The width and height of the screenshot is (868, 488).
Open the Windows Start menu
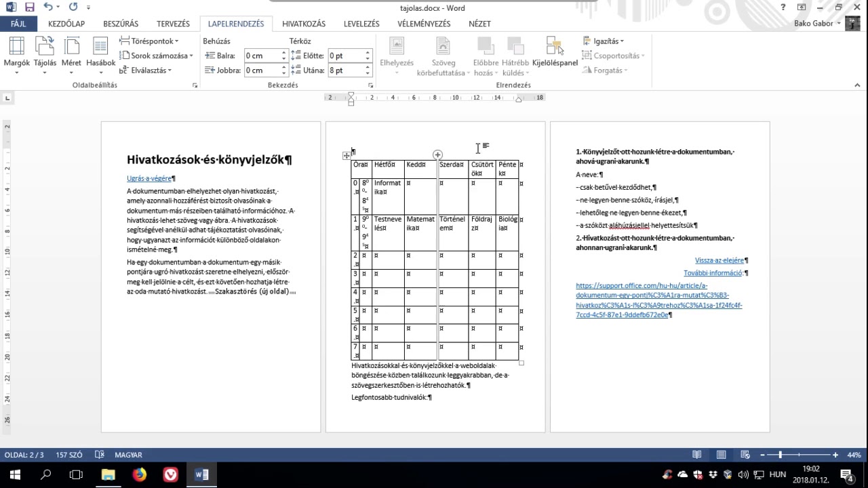pyautogui.click(x=15, y=474)
